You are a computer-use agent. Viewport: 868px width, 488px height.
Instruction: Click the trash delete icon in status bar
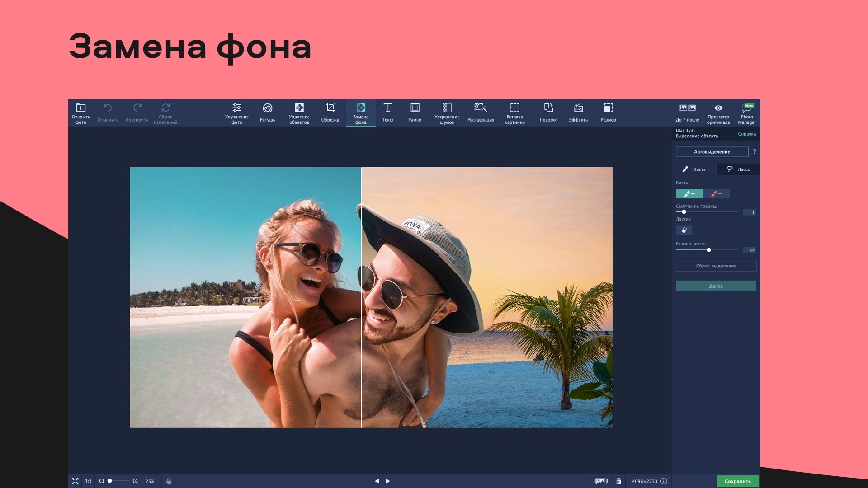tap(618, 481)
